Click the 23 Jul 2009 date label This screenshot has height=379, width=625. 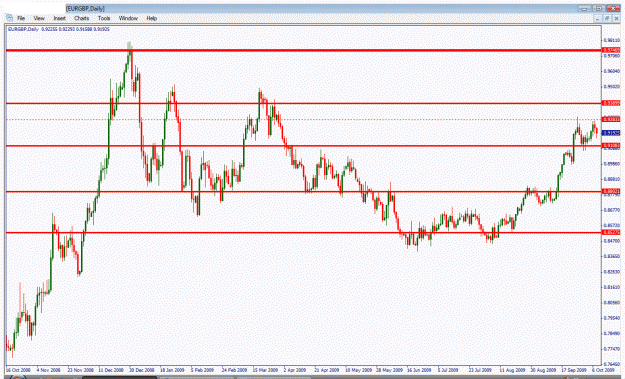coord(480,370)
